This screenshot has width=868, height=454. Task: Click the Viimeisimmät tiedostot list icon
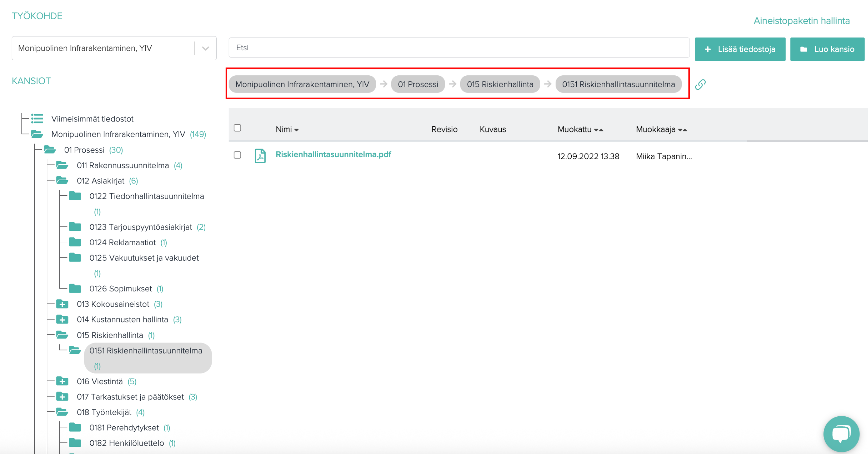coord(37,119)
